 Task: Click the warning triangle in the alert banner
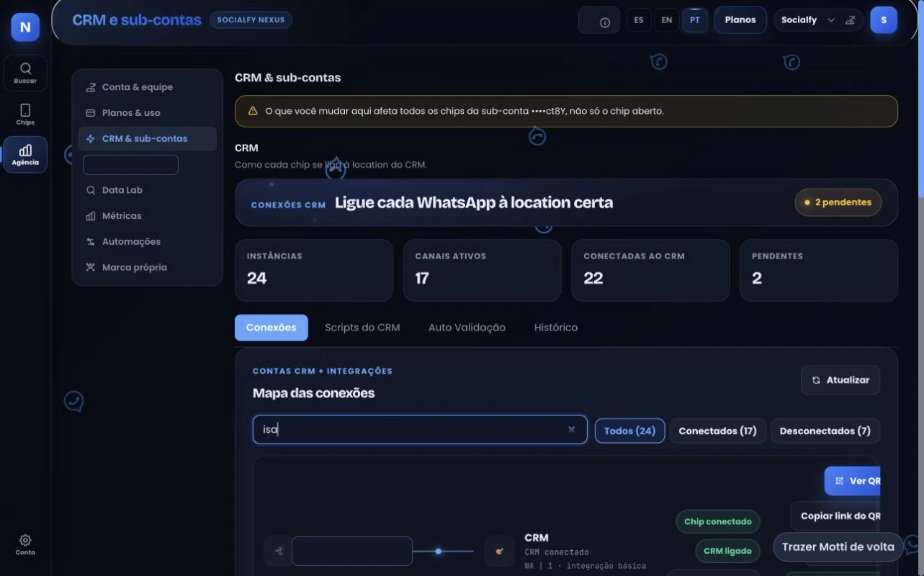pyautogui.click(x=253, y=111)
